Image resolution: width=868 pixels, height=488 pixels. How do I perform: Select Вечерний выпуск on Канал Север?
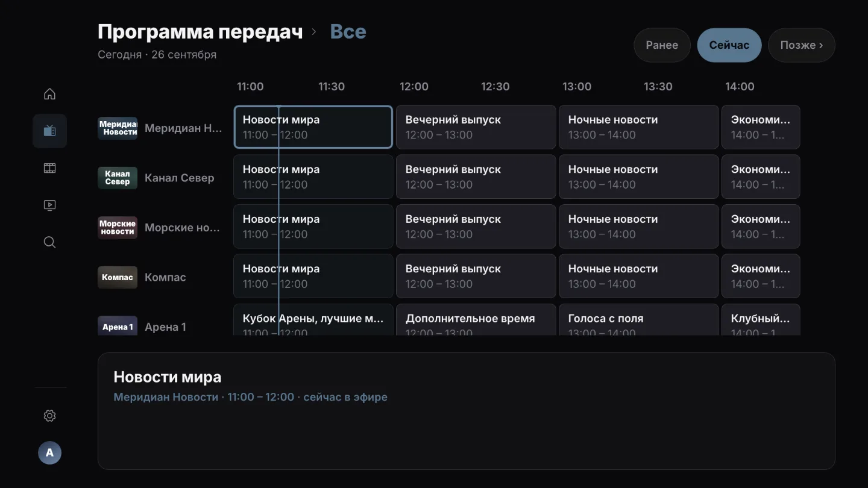click(476, 177)
